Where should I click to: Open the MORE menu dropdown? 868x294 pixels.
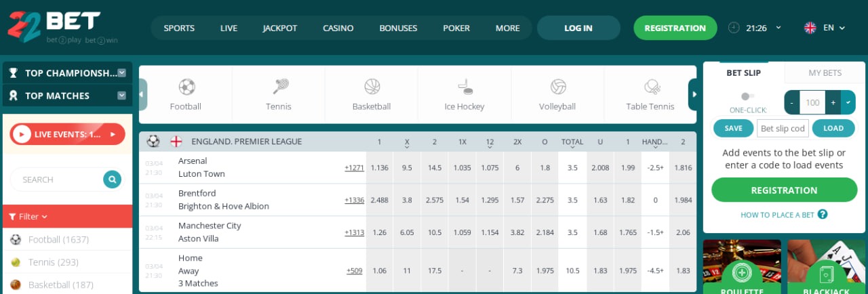[x=507, y=28]
